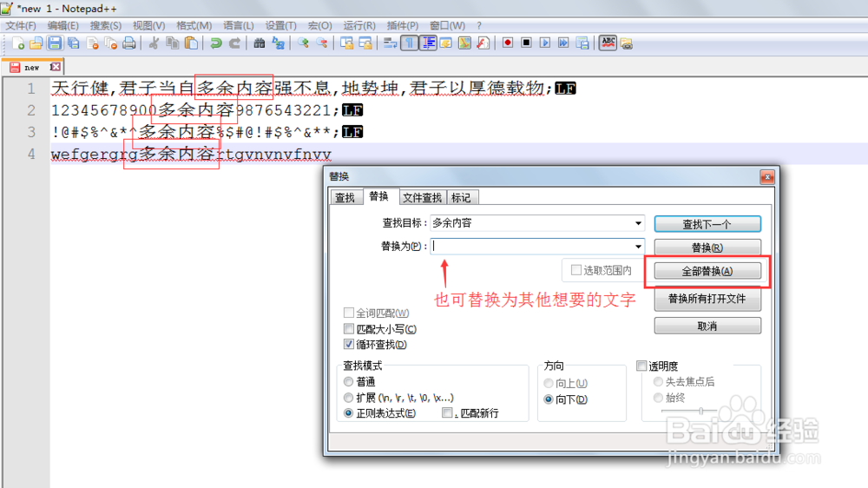868x488 pixels.
Task: Open the 格式(M) menu
Action: [x=194, y=25]
